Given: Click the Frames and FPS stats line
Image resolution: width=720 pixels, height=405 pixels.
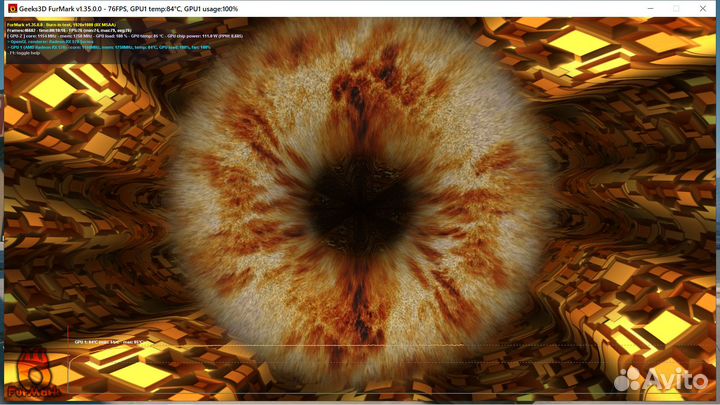Looking at the screenshot, I should tap(60, 29).
